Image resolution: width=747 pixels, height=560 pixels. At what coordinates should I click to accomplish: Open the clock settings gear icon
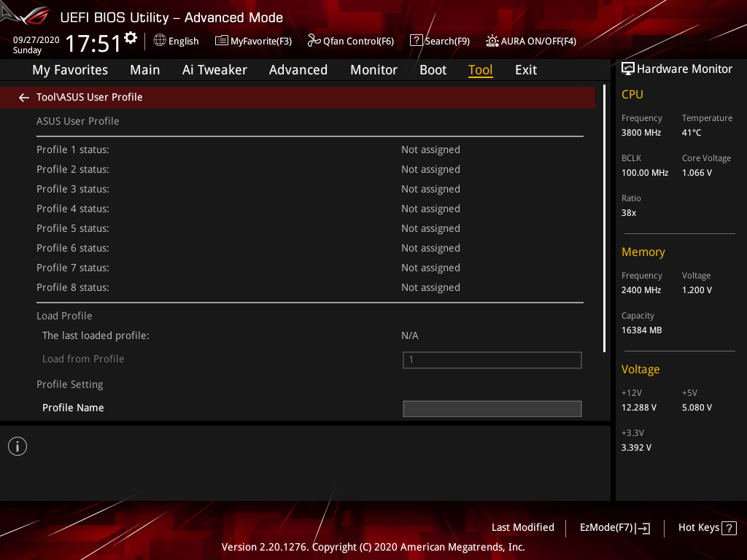pyautogui.click(x=131, y=38)
